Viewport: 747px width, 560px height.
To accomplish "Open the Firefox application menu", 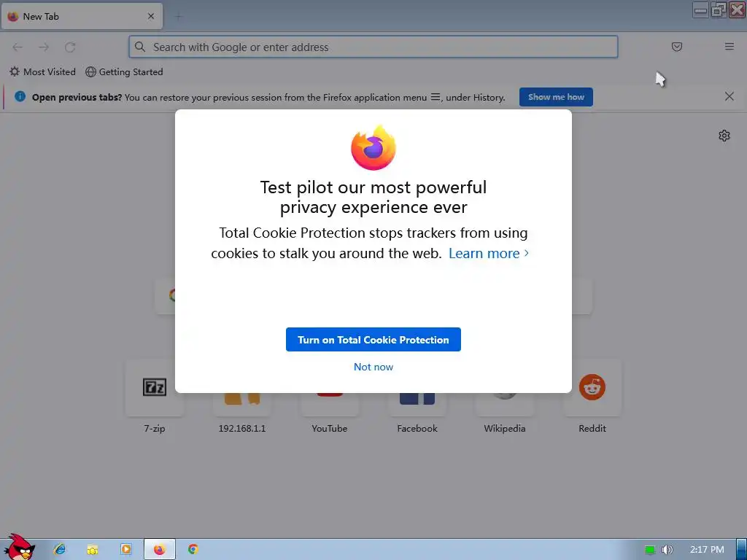I will click(729, 47).
